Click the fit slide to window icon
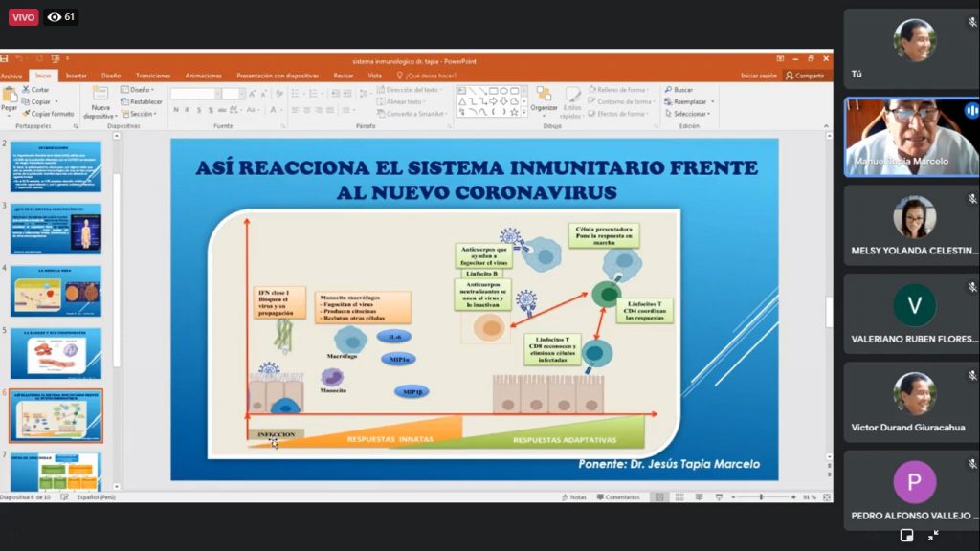980x551 pixels. tap(827, 497)
